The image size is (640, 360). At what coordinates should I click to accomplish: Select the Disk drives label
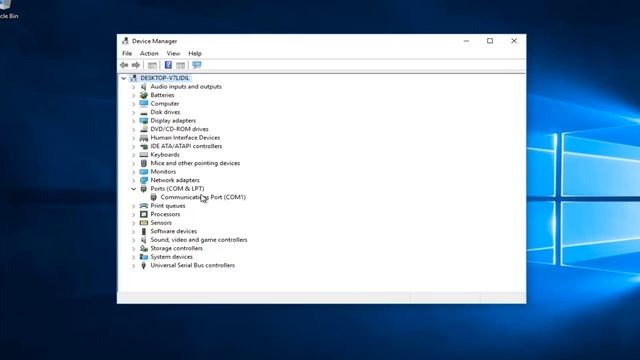[165, 112]
